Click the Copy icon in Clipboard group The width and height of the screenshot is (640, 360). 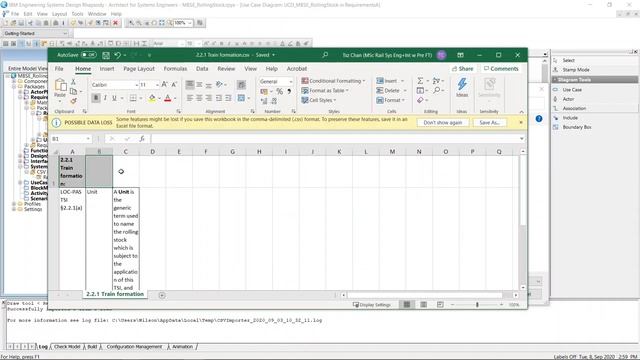73,91
